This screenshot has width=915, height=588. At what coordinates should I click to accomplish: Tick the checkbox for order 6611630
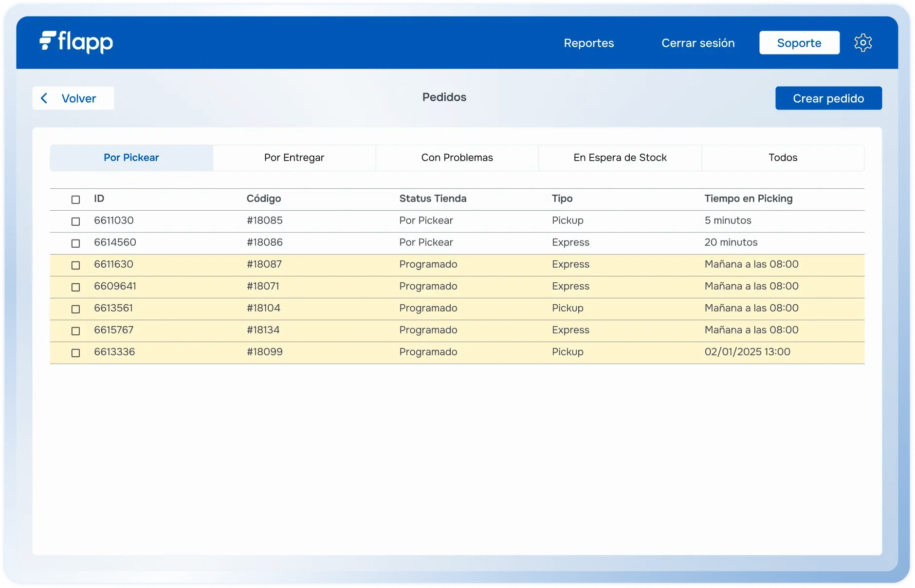tap(75, 265)
